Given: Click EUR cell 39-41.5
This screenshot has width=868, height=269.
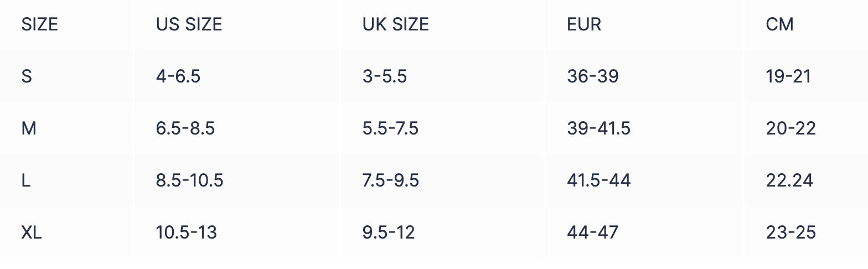Looking at the screenshot, I should (598, 128).
